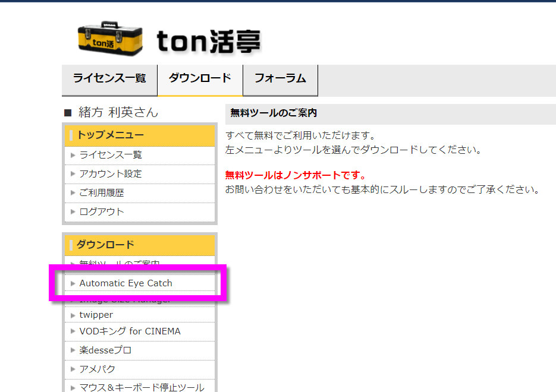
Task: Click the ton活亭 site title text
Action: (208, 41)
